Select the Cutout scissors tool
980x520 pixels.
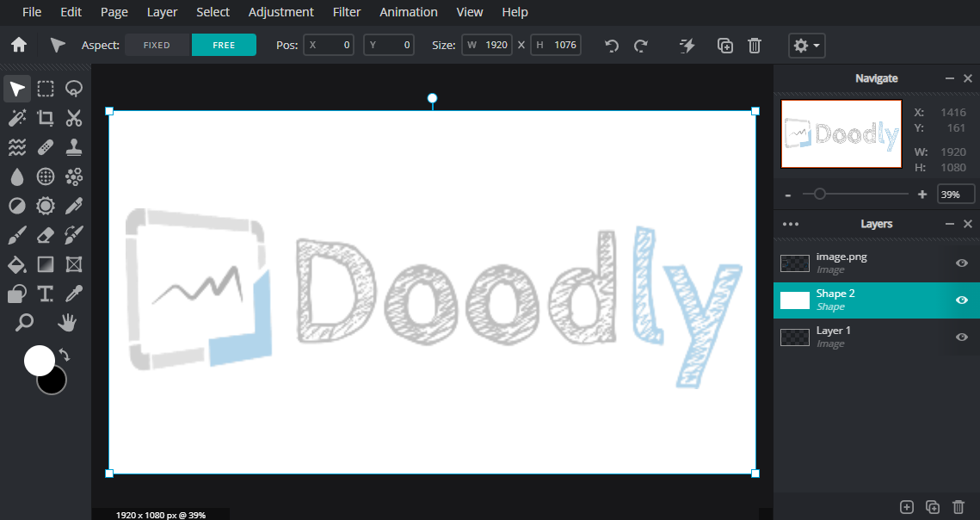[74, 118]
